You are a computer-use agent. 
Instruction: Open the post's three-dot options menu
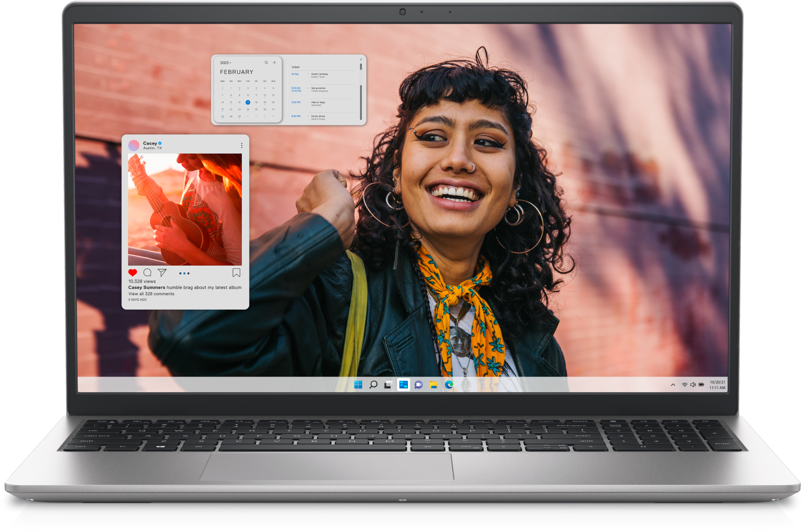(x=242, y=145)
